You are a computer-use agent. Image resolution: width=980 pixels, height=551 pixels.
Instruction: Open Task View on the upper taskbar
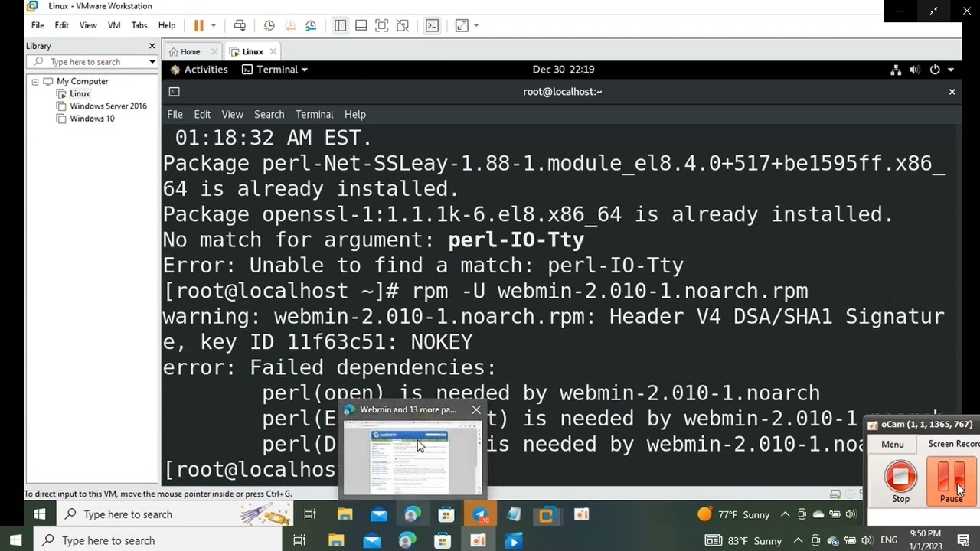pyautogui.click(x=310, y=514)
